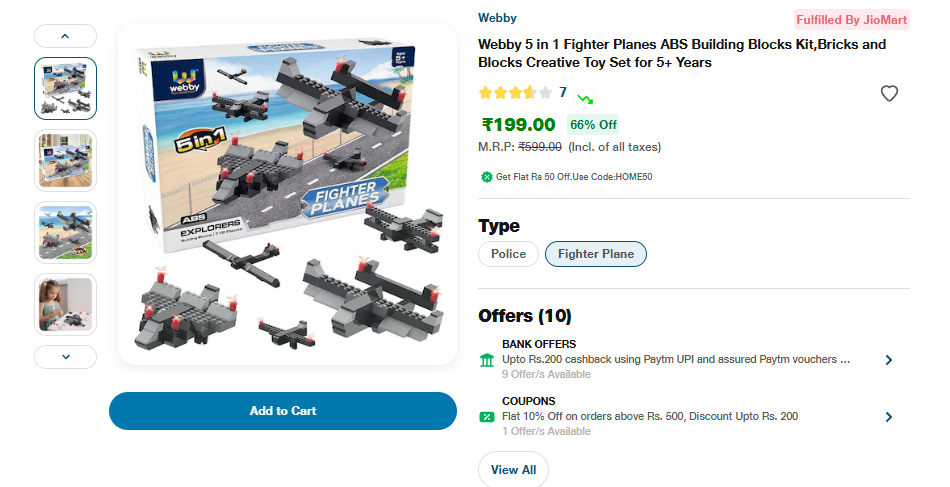
Task: Click the bank icon beside Bank Offers
Action: tap(487, 360)
